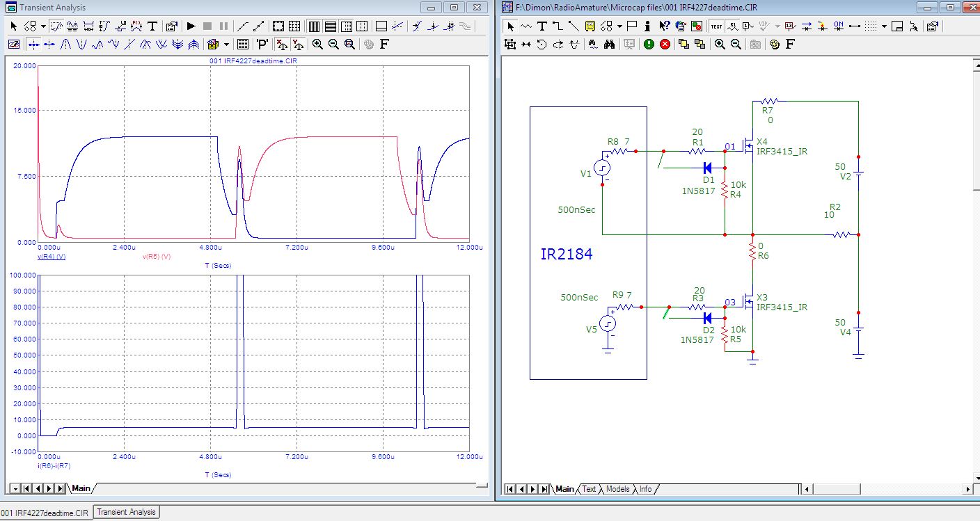This screenshot has height=521, width=980.
Task: Select orthogonal wire tool
Action: (558, 26)
